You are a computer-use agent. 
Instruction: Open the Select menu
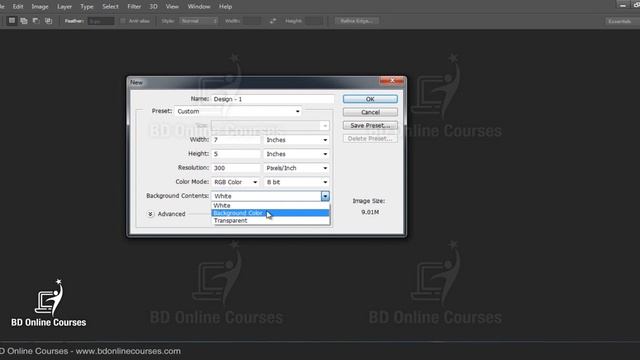(110, 7)
